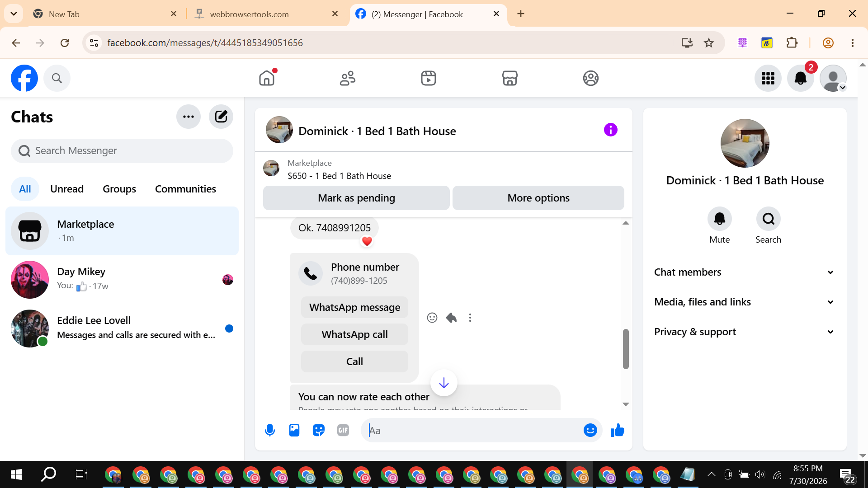This screenshot has height=488, width=868.
Task: Click the Ok. 7408991205 message bubble
Action: click(335, 228)
